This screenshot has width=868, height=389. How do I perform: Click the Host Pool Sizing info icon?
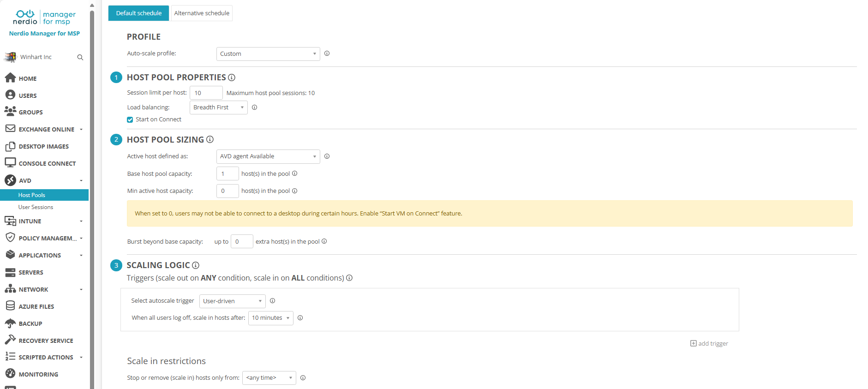point(210,139)
